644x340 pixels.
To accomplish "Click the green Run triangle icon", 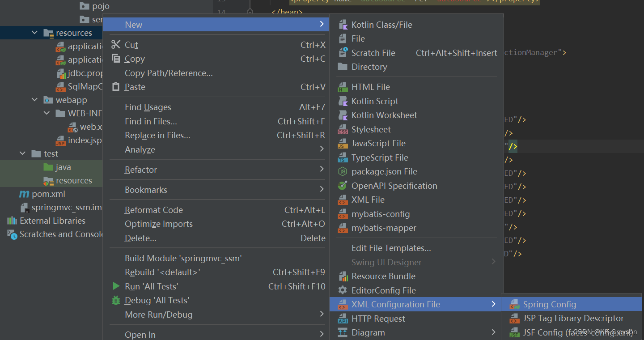I will tap(116, 286).
